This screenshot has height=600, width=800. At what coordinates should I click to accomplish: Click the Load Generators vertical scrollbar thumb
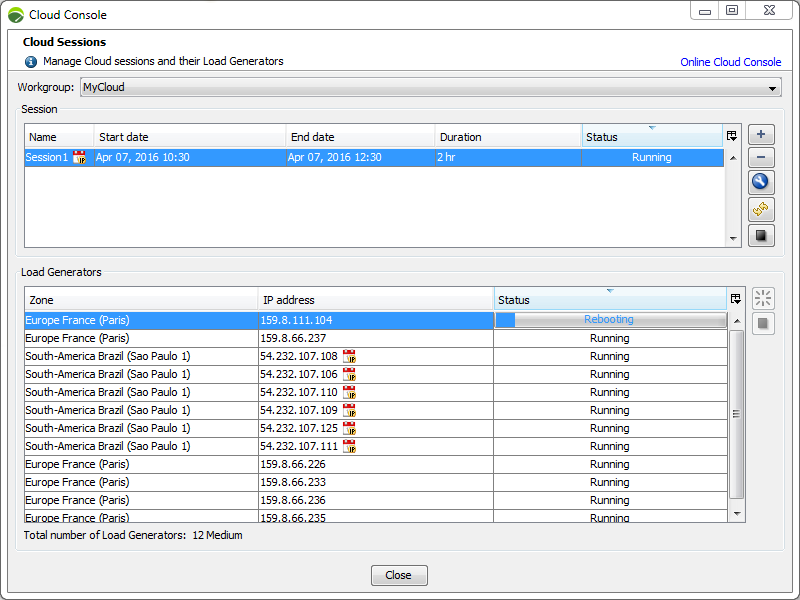coord(737,414)
